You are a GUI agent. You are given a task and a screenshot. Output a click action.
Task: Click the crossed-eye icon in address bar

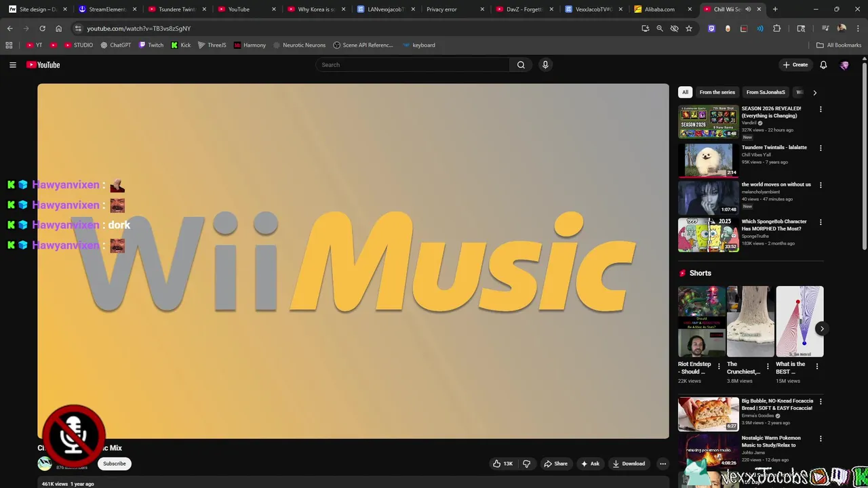674,28
